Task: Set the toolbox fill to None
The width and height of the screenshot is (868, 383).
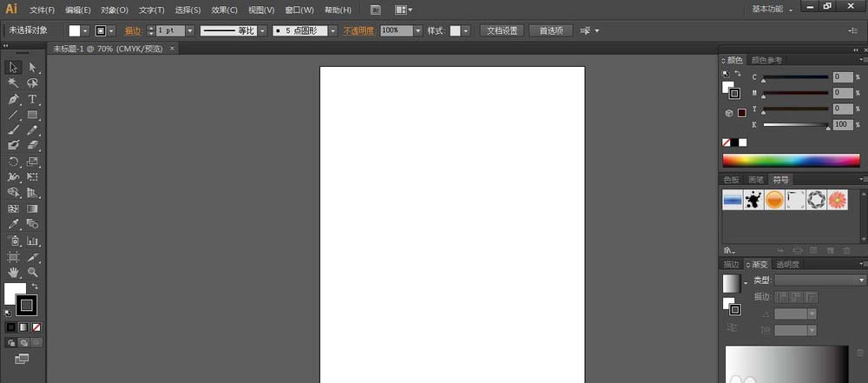Action: coord(36,327)
